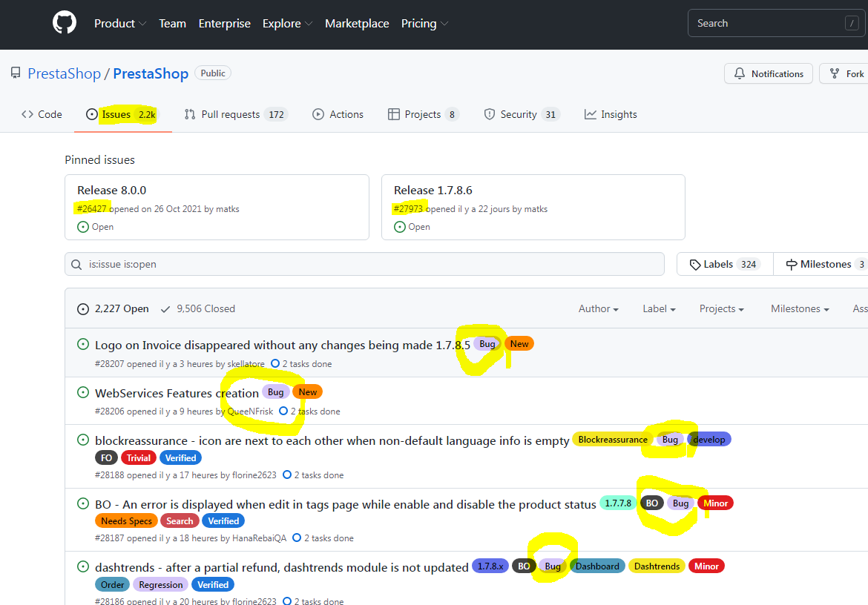Viewport: 868px width, 605px height.
Task: Open the Insights tab
Action: coord(611,114)
